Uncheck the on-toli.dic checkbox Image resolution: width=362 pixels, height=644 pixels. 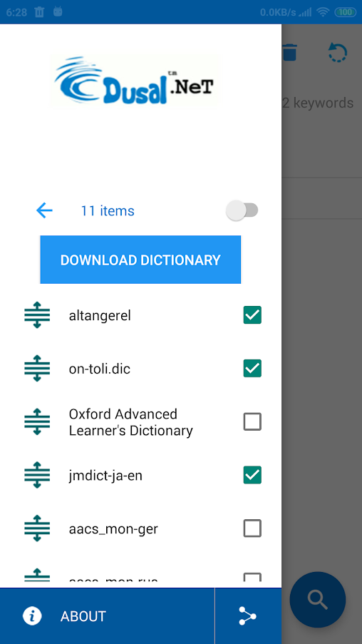tap(252, 369)
